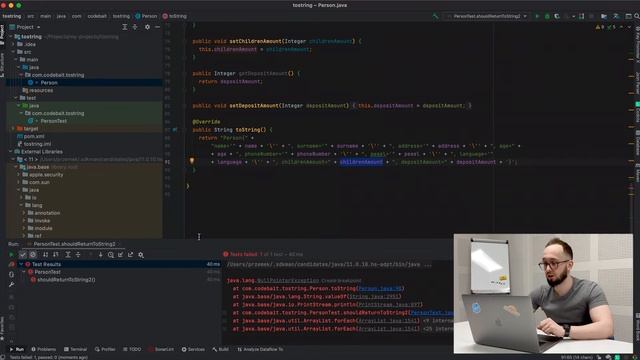Collapse the main folder in project tree
This screenshot has width=640, height=360.
[16, 60]
